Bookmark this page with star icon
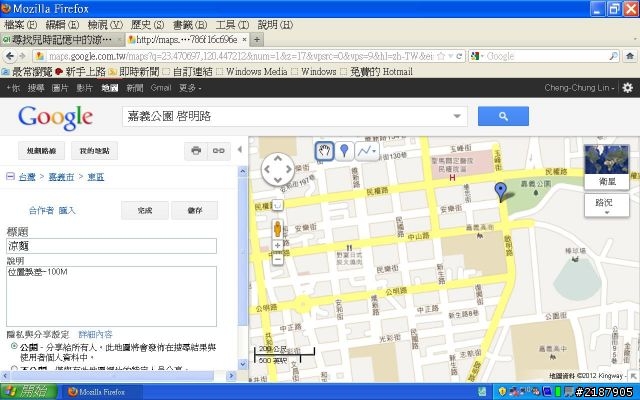Screen dimensions: 640x400 pos(441,56)
